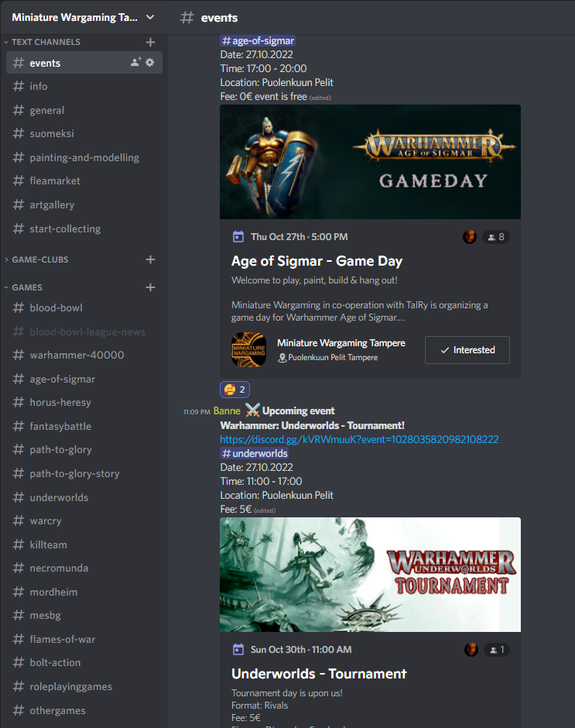The height and width of the screenshot is (728, 575).
Task: Open edit channel gear for events
Action: pos(150,62)
